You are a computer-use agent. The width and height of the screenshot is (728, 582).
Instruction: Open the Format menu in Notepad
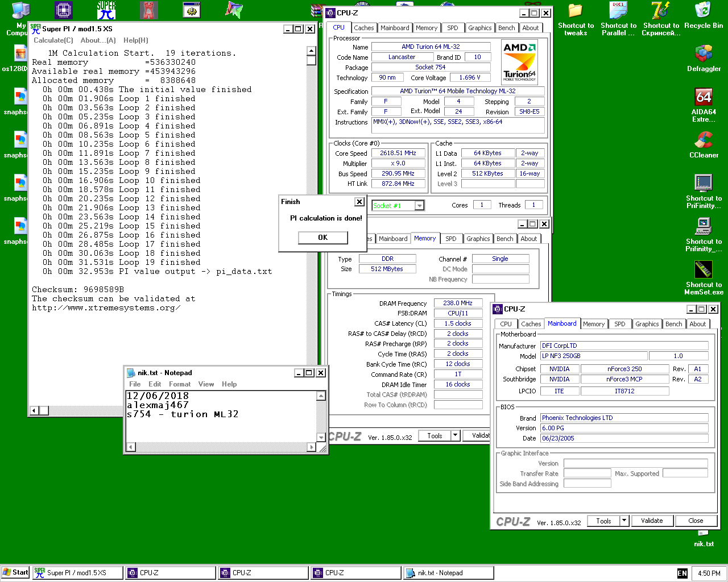tap(180, 384)
